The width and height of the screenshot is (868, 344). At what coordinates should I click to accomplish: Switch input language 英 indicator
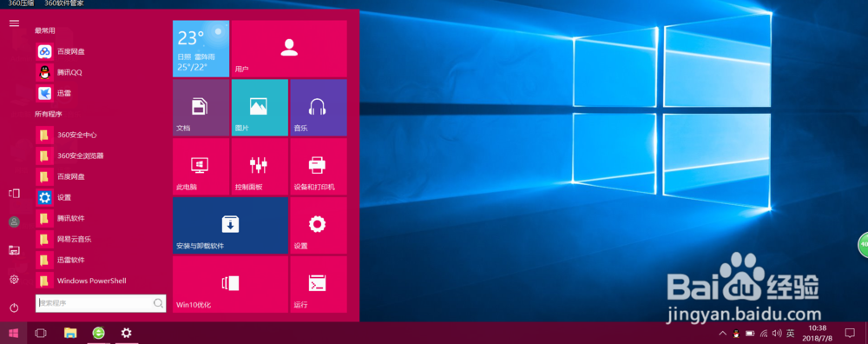pos(791,333)
